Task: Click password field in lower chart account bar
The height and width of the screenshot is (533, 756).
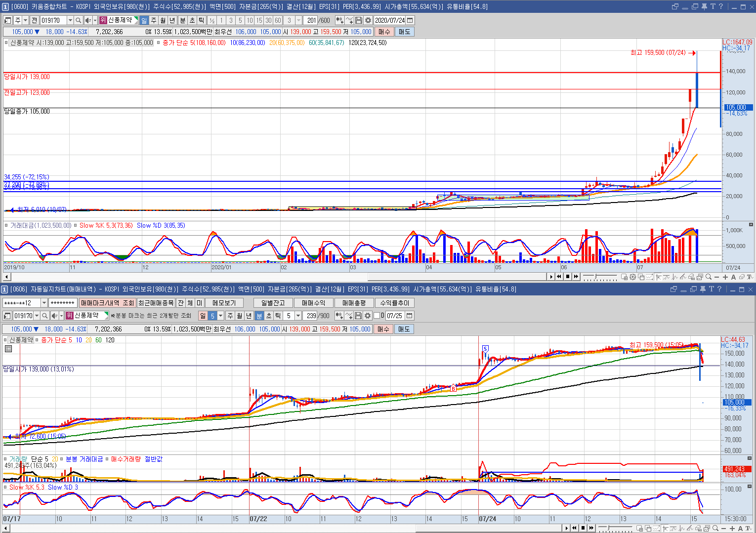Action: pyautogui.click(x=63, y=303)
